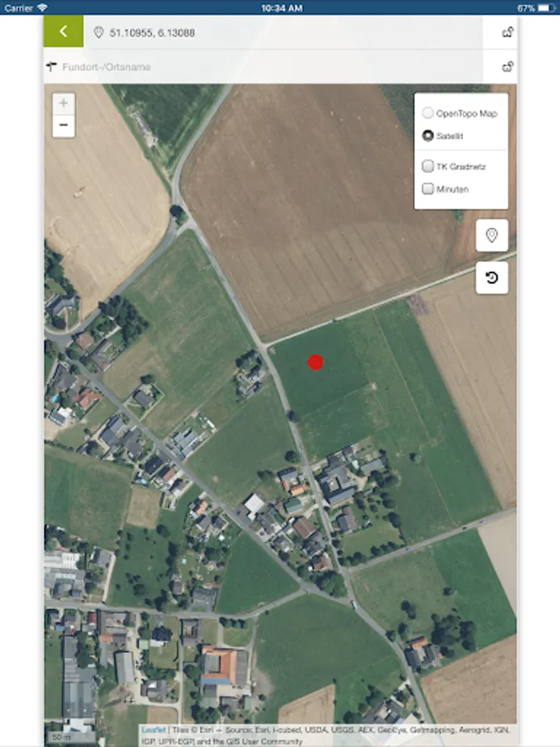Image resolution: width=560 pixels, height=747 pixels.
Task: Tap the battery indicator in status bar
Action: pyautogui.click(x=547, y=8)
